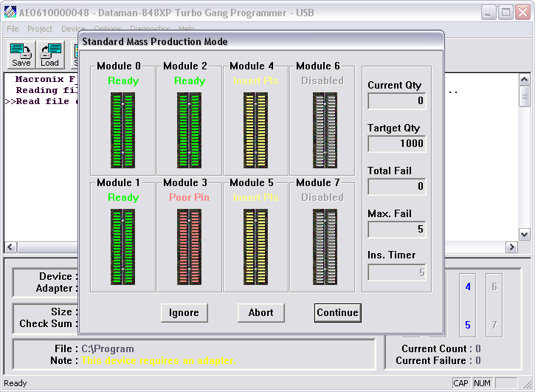
Task: Click the Module 1 socket graphic
Action: 122,247
